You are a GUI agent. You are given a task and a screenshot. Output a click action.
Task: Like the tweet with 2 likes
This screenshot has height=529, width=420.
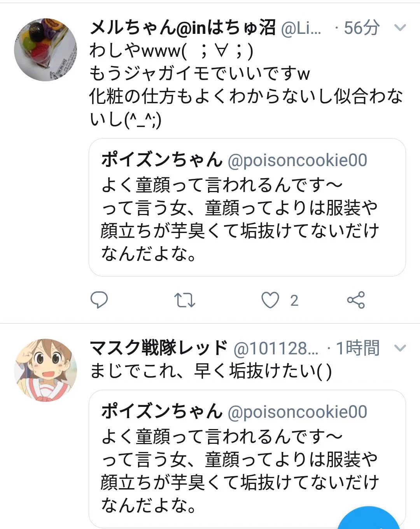[x=270, y=300]
